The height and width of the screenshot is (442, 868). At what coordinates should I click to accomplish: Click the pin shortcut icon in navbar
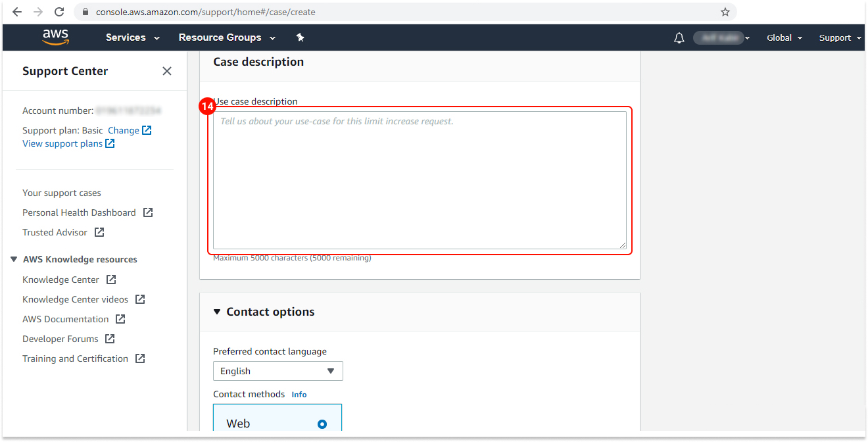click(300, 37)
